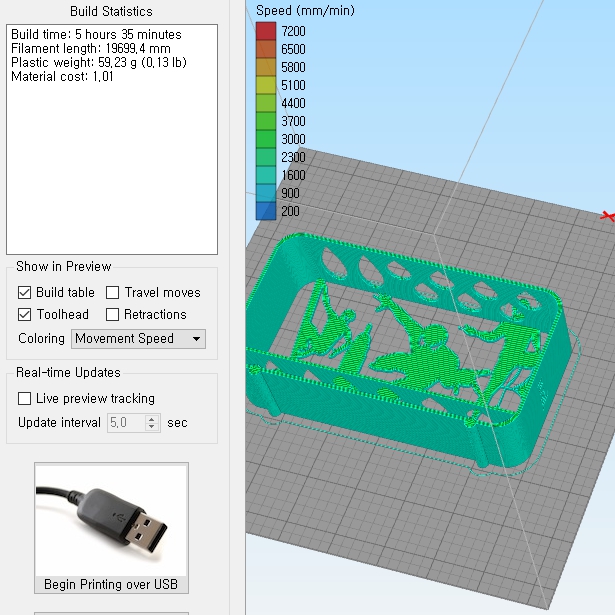
Task: Increase the Update interval with up arrow
Action: point(152,418)
